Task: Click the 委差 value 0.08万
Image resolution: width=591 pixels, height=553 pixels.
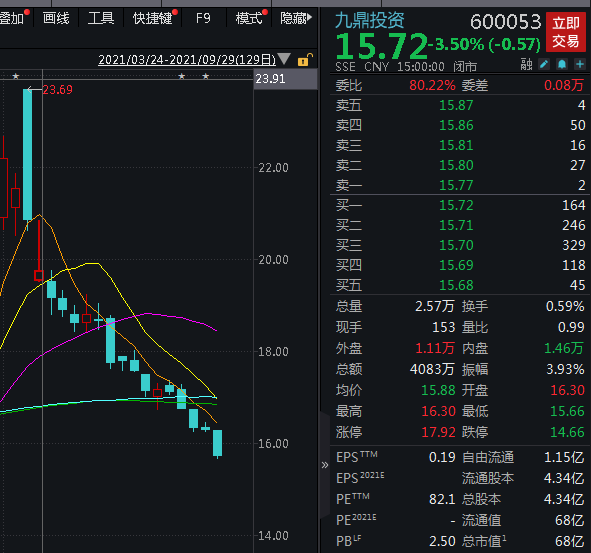Action: click(x=564, y=85)
